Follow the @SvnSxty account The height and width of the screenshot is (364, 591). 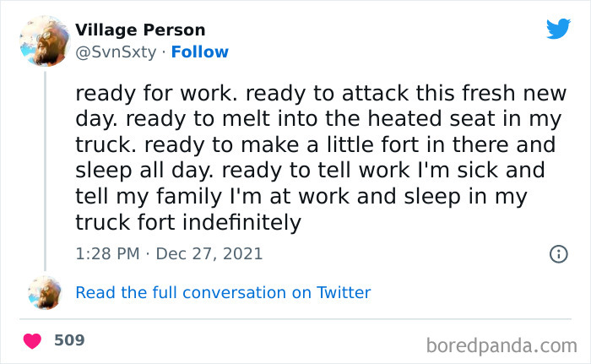199,52
